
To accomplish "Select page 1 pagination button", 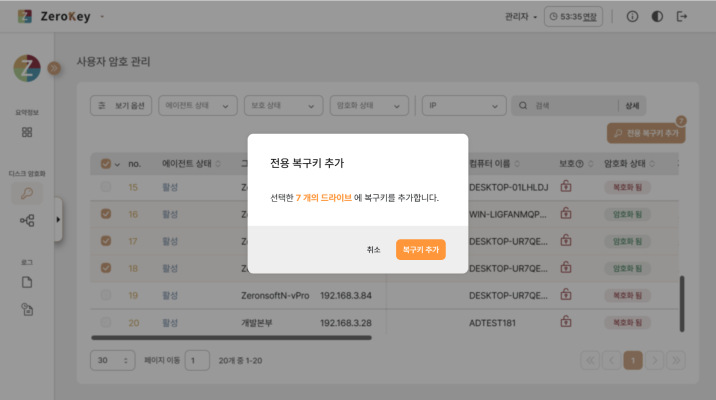I will tap(633, 360).
